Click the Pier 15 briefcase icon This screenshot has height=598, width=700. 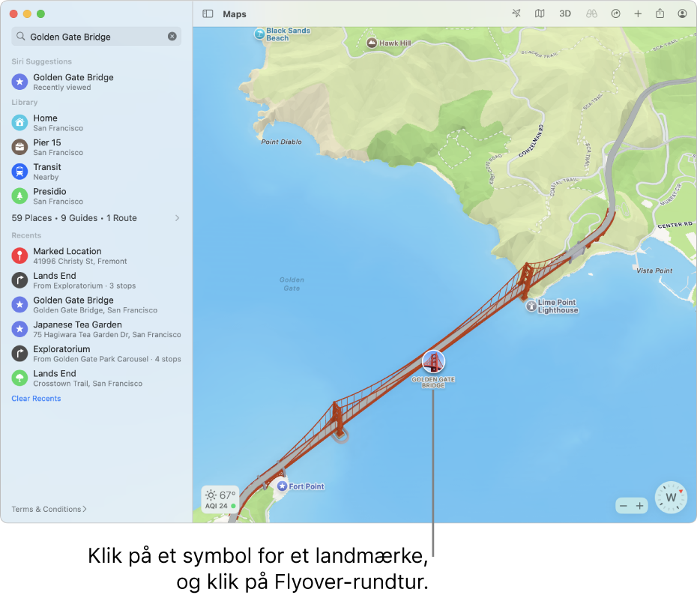(x=19, y=148)
